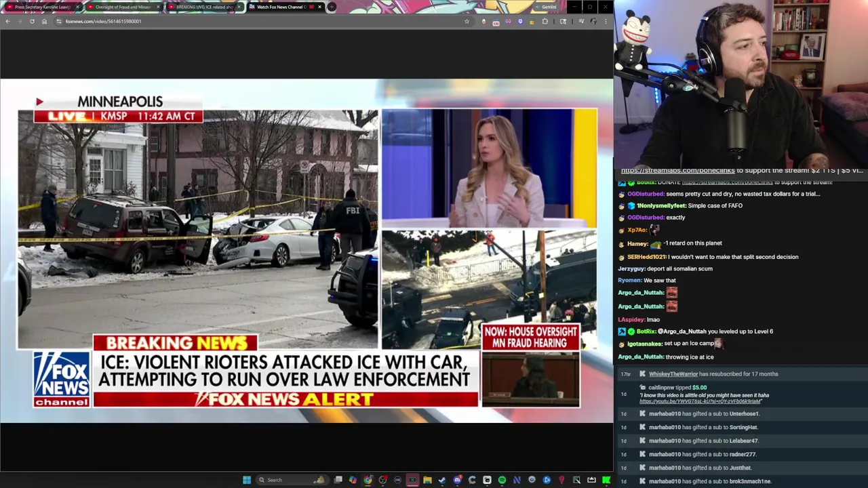Open the browser profile avatar
868x488 pixels.
coord(593,21)
